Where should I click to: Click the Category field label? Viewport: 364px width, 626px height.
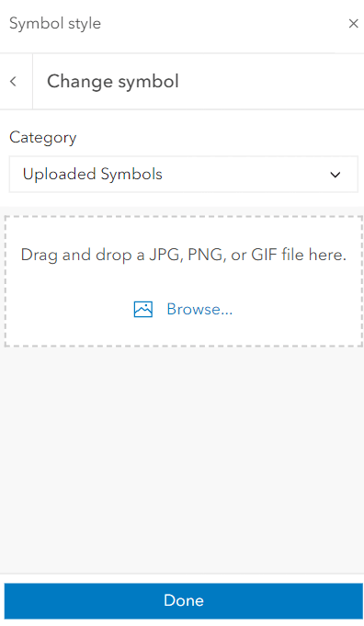[x=42, y=138]
